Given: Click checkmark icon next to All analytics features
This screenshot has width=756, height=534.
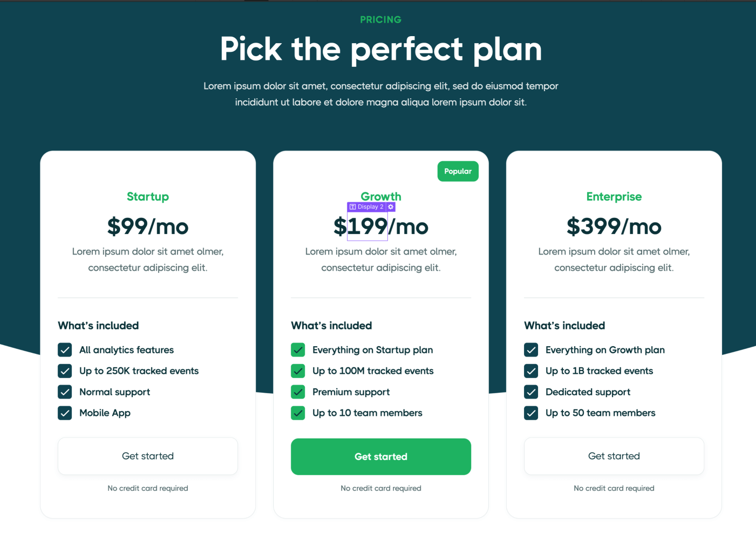Looking at the screenshot, I should point(65,350).
